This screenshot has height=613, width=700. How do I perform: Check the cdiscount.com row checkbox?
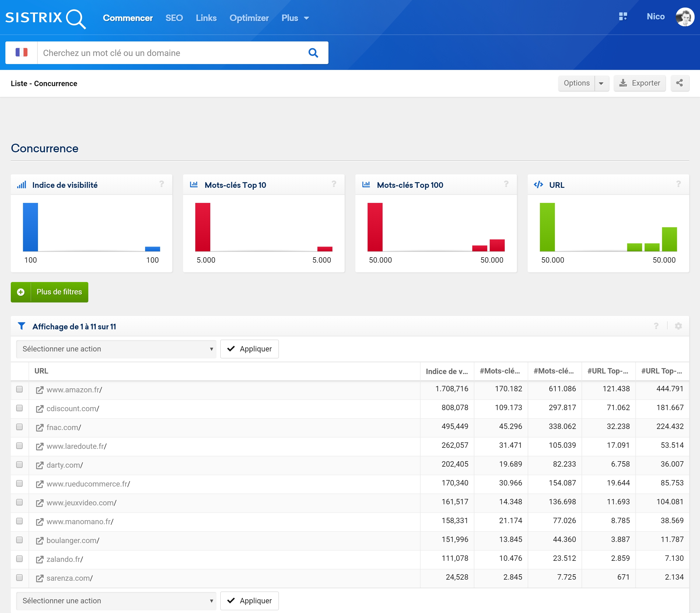coord(19,408)
